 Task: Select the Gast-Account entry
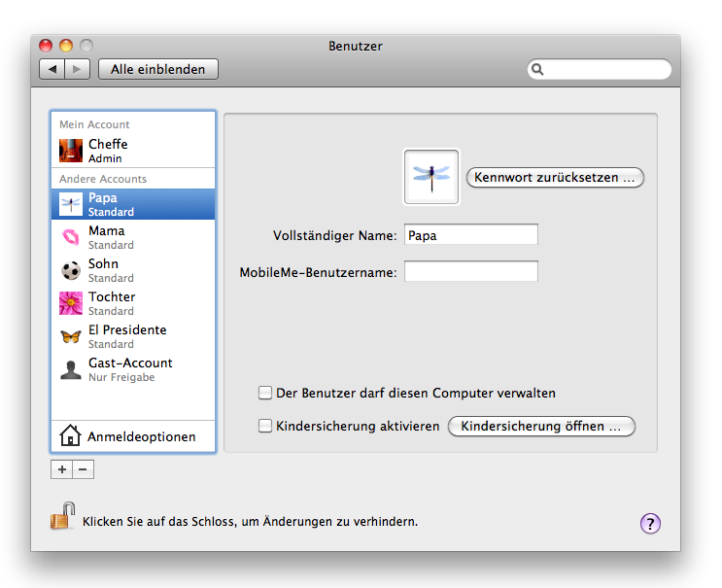pos(71,369)
